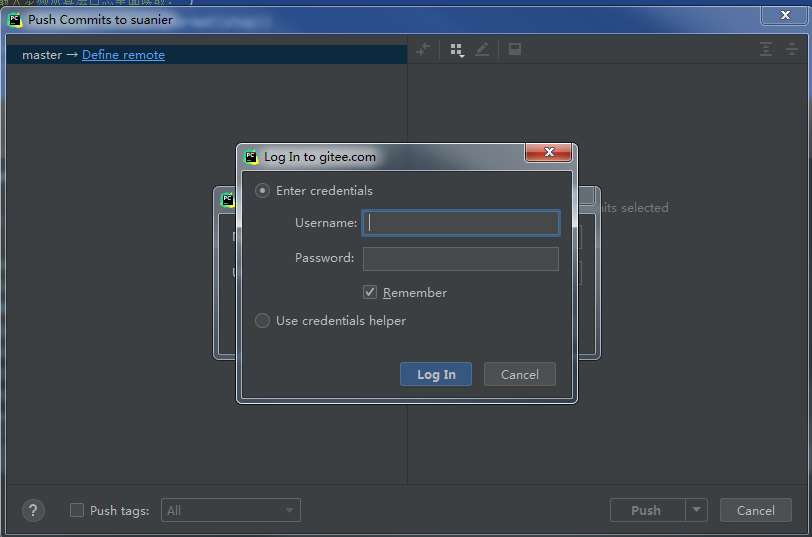Select the master branch row
The height and width of the screenshot is (537, 812).
click(207, 55)
